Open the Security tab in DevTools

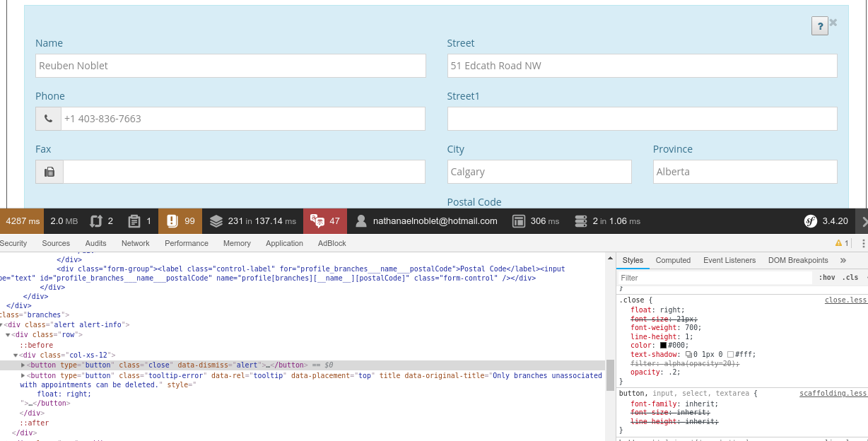pyautogui.click(x=13, y=243)
